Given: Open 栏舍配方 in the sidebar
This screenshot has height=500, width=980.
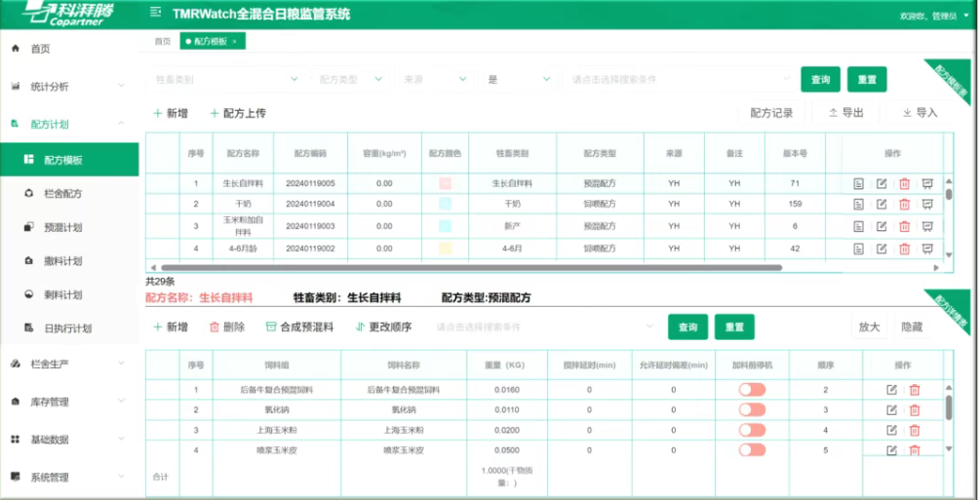Looking at the screenshot, I should 63,194.
